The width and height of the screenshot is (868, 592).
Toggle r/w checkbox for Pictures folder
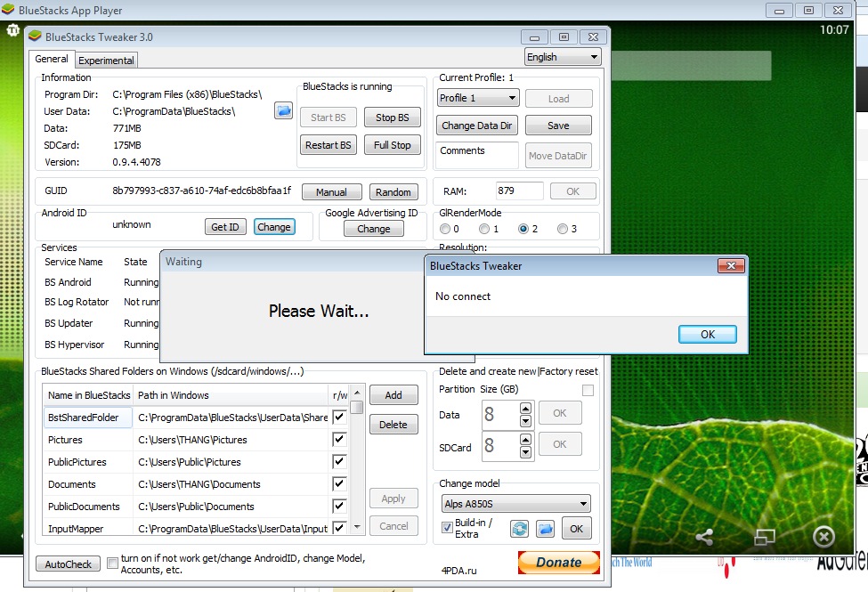tap(339, 439)
